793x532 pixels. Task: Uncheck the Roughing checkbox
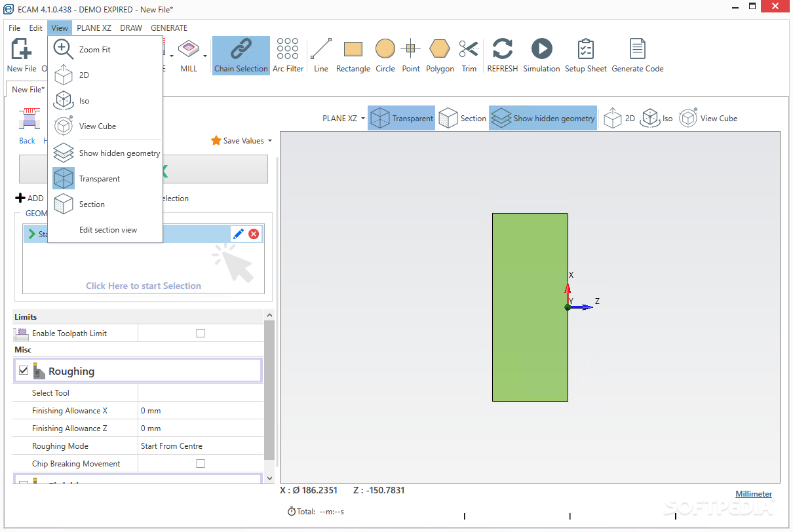pyautogui.click(x=24, y=371)
